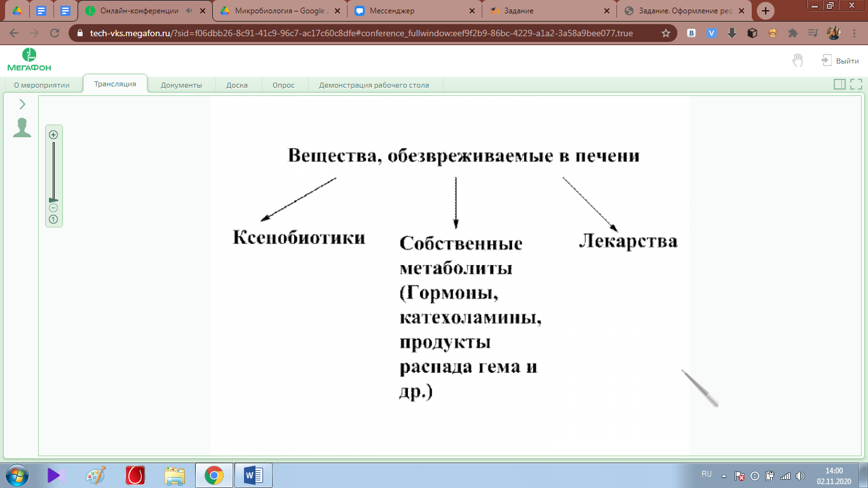
Task: Open the download arrow extension
Action: pos(732,33)
